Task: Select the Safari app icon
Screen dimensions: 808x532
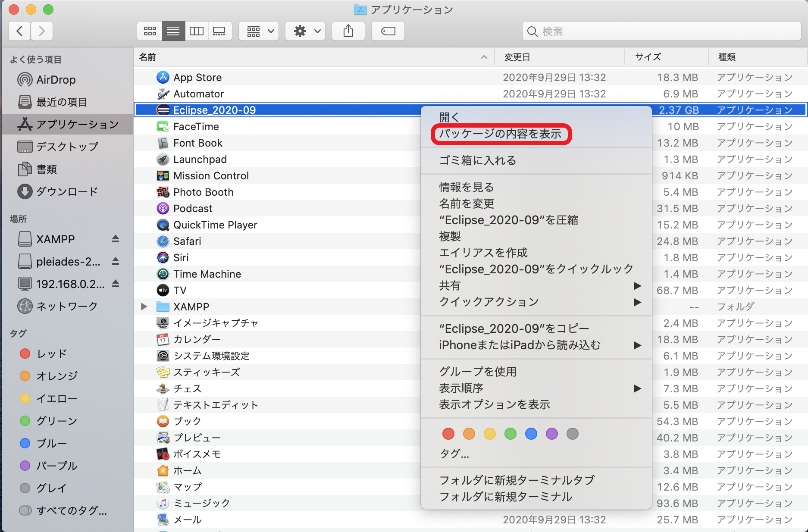Action: pos(163,241)
